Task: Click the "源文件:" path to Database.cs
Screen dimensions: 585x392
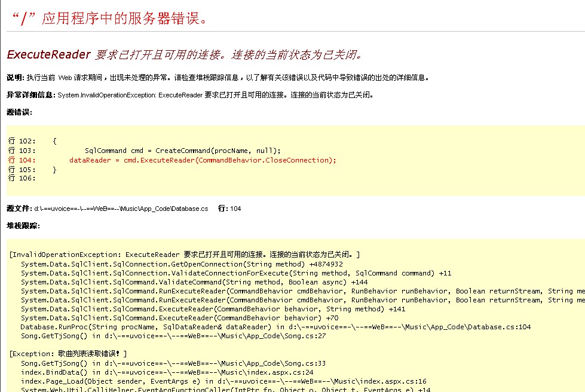Action: click(108, 209)
